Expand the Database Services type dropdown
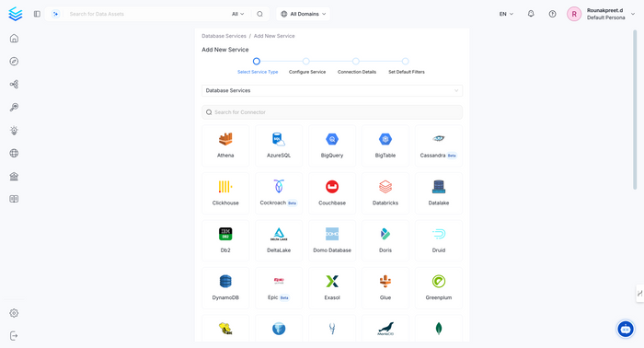The width and height of the screenshot is (644, 348). (332, 90)
